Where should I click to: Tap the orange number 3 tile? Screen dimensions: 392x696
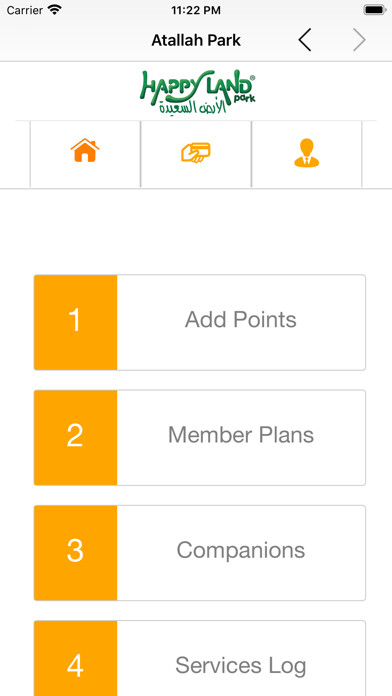tap(75, 553)
